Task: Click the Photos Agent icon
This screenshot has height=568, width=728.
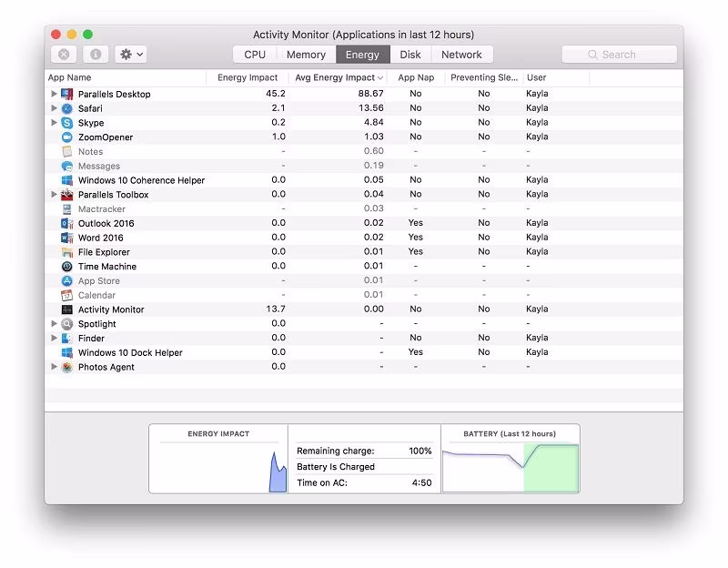Action: [66, 367]
